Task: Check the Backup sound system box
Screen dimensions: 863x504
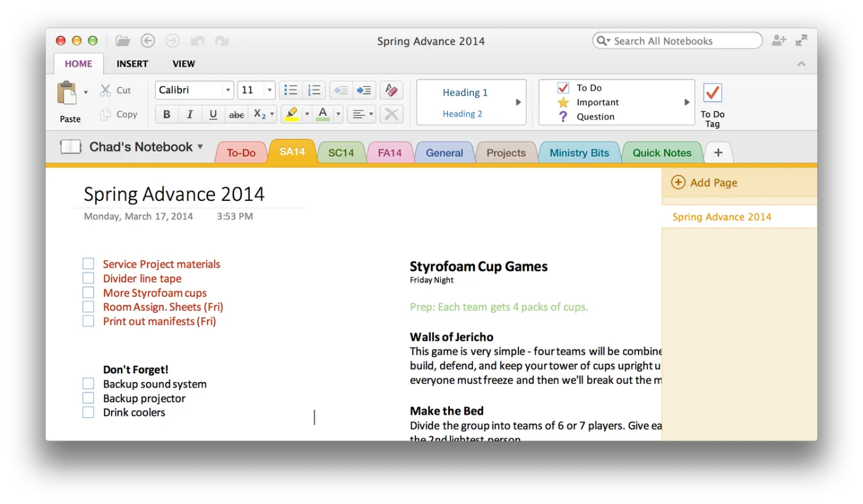Action: [88, 384]
